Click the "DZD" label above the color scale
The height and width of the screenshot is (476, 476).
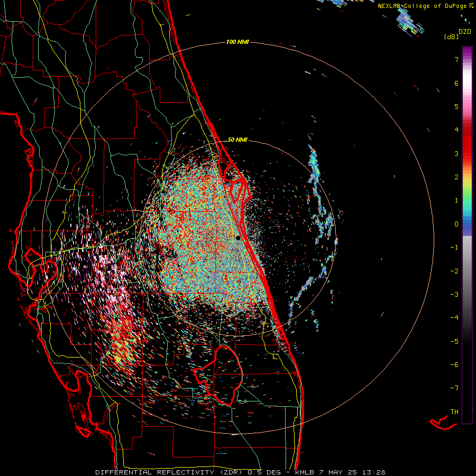click(x=465, y=32)
